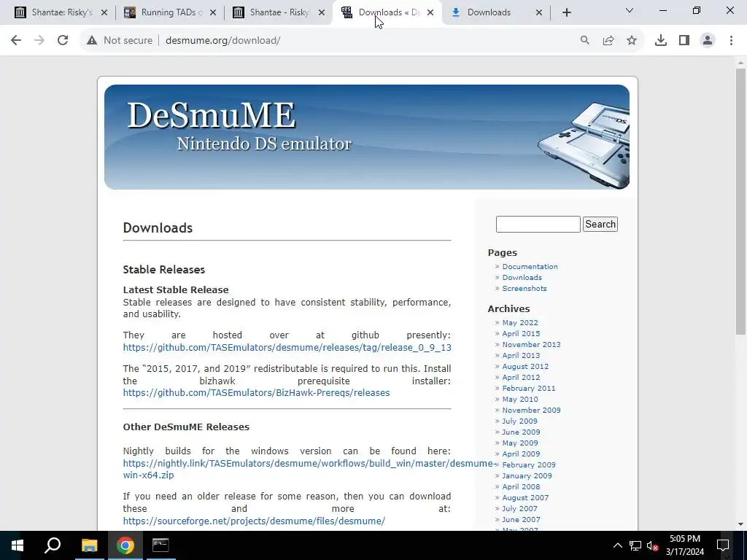
Task: Open May 2009 archive
Action: [x=519, y=443]
